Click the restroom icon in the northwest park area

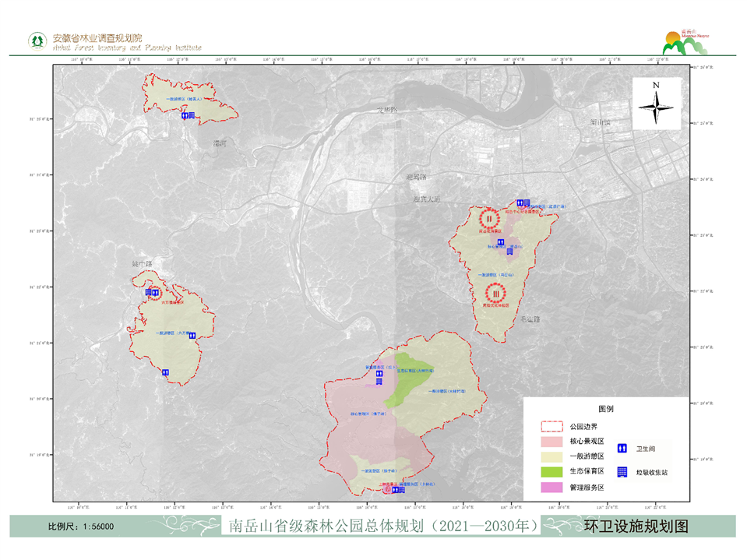188,115
